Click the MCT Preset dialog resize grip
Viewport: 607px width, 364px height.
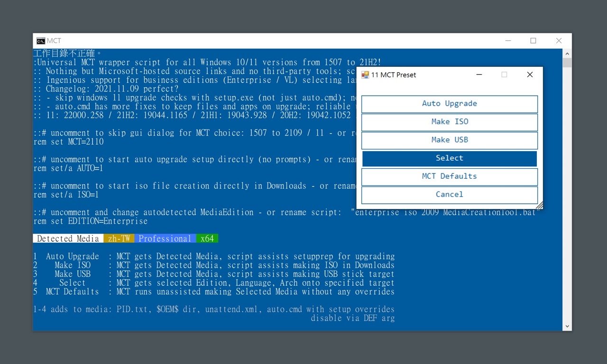coord(539,206)
